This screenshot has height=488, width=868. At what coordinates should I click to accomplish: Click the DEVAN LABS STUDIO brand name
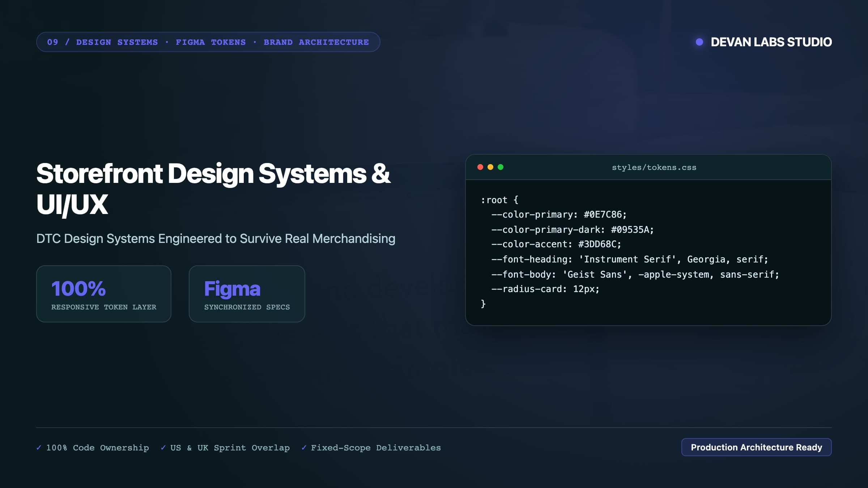[x=771, y=42]
